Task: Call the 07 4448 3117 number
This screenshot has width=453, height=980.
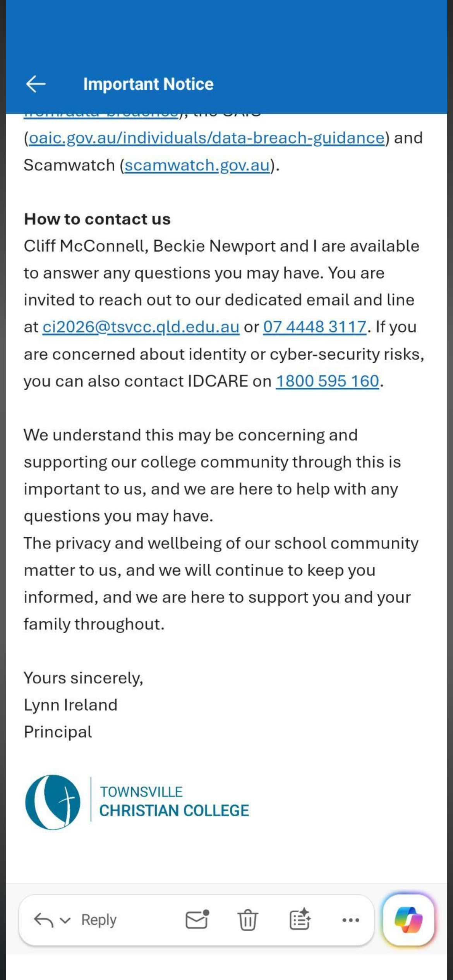Action: pos(315,327)
